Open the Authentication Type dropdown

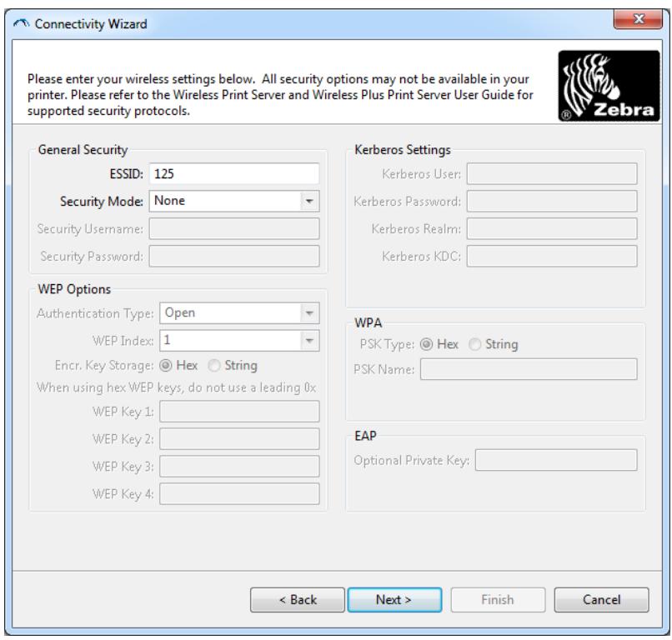click(x=239, y=313)
